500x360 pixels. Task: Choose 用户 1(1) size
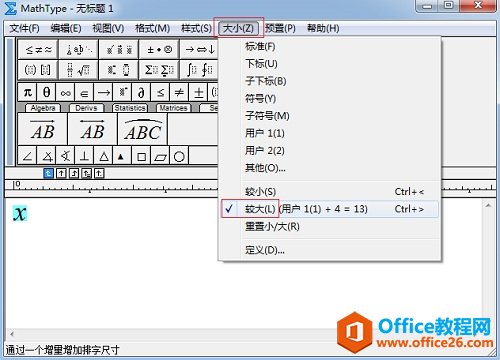pos(330,133)
